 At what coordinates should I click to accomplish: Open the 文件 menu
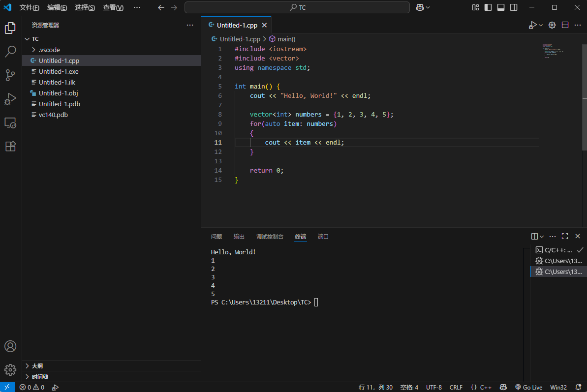coord(29,8)
